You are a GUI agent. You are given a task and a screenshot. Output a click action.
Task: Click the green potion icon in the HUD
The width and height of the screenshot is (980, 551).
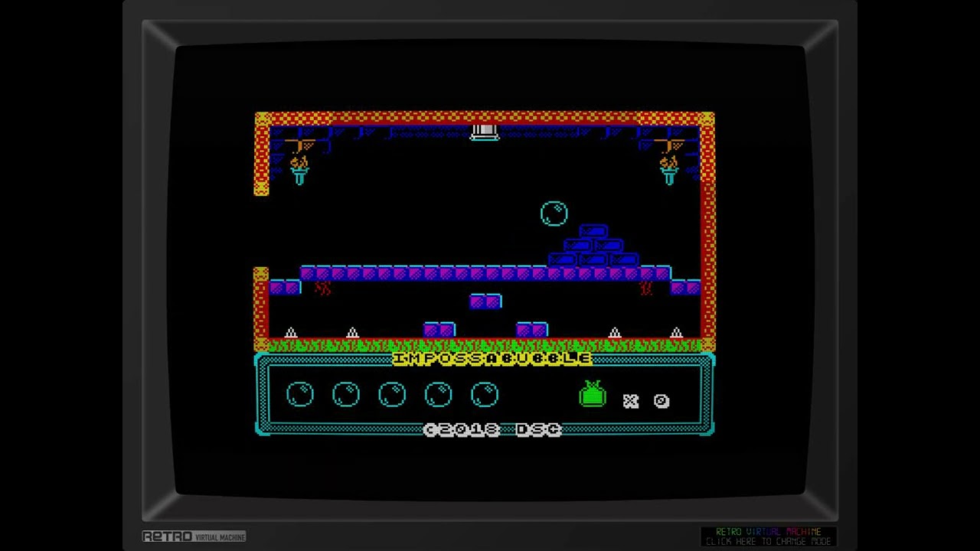(x=593, y=395)
